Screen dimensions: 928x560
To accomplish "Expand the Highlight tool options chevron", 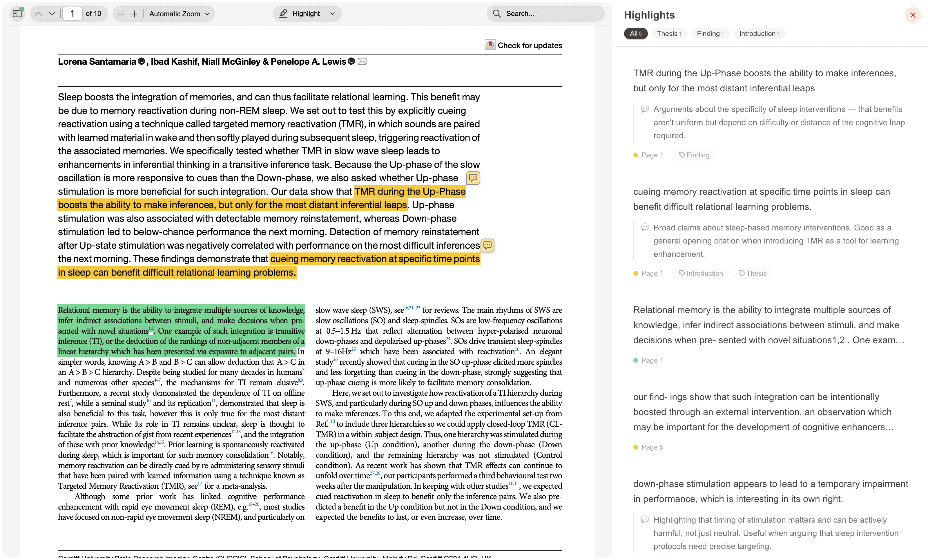I will [x=333, y=14].
